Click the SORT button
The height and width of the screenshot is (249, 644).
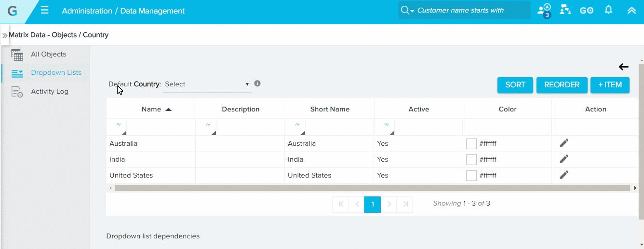click(x=515, y=85)
